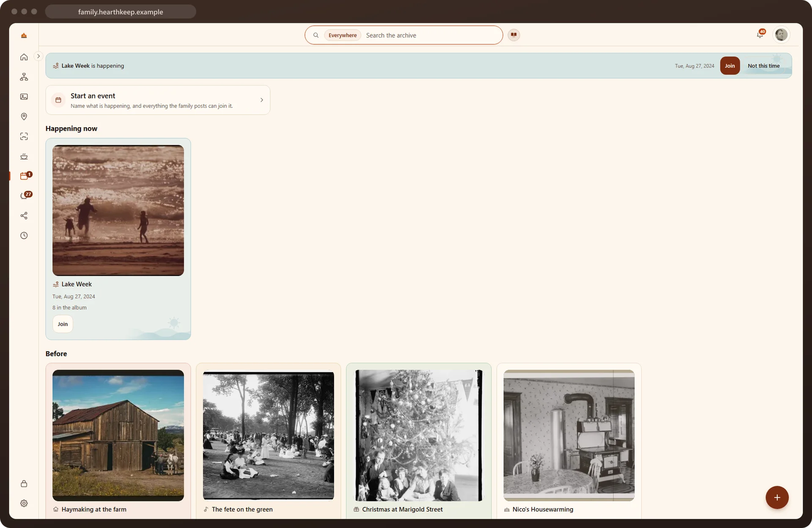812x528 pixels.
Task: Click the 8 in the album text
Action: click(x=69, y=308)
